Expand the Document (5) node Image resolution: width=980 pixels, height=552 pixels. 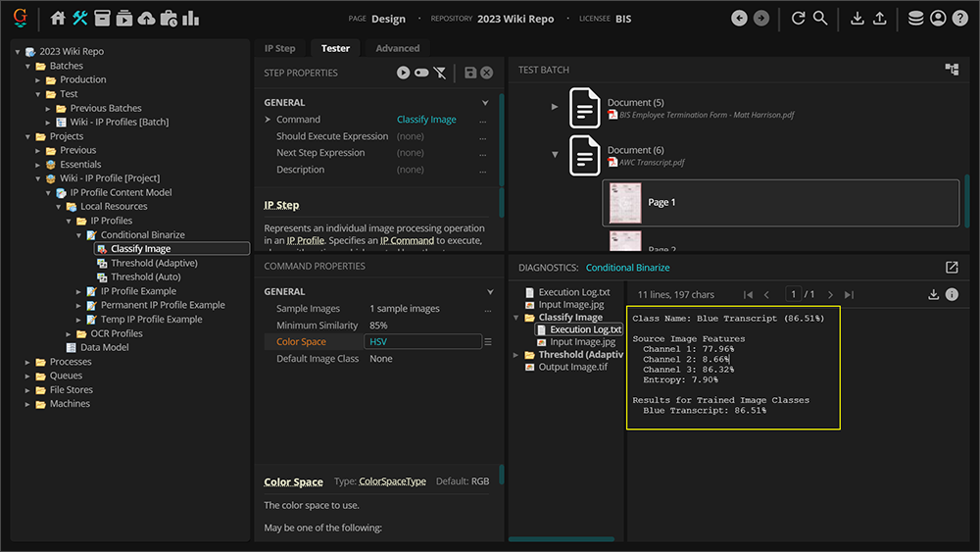point(555,106)
